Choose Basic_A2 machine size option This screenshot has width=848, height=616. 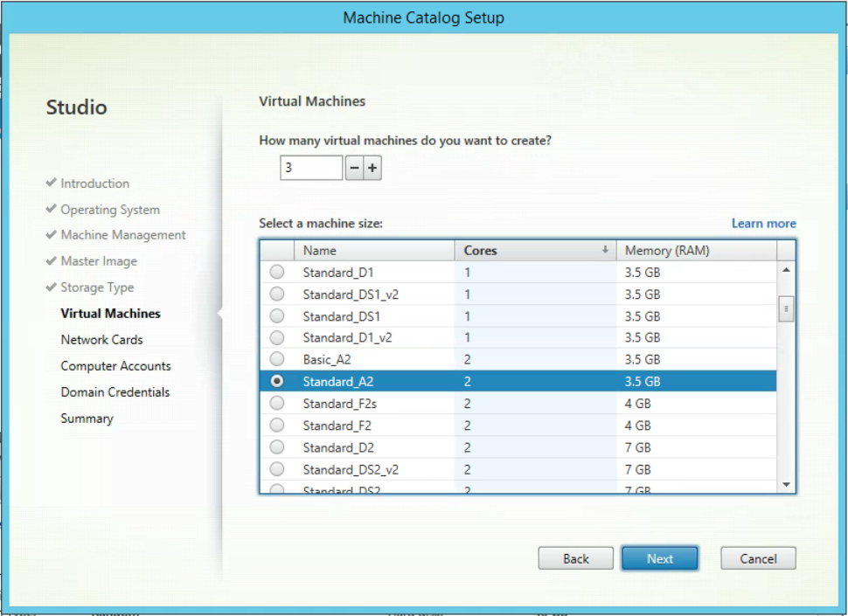[277, 359]
